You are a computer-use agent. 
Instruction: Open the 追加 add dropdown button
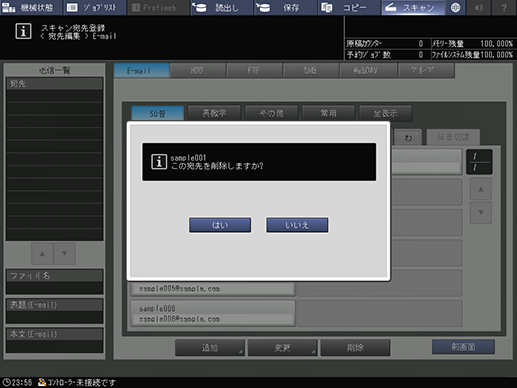click(x=210, y=348)
